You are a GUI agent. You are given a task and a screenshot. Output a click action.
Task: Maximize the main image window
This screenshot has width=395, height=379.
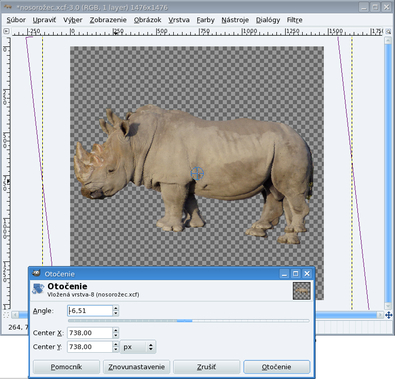[375, 7]
